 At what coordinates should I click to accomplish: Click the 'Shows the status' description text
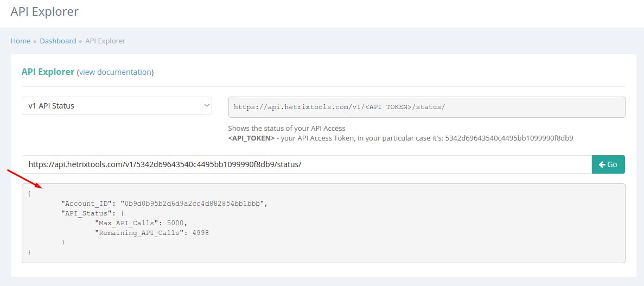coord(286,128)
